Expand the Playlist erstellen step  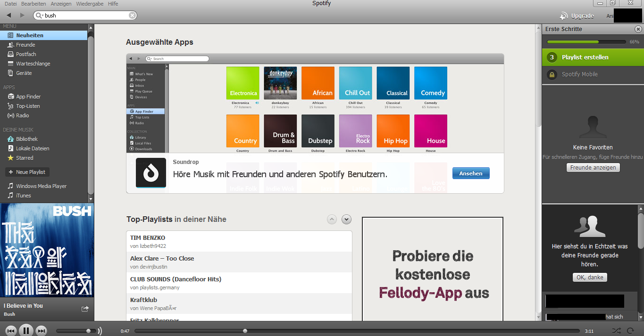pyautogui.click(x=585, y=57)
